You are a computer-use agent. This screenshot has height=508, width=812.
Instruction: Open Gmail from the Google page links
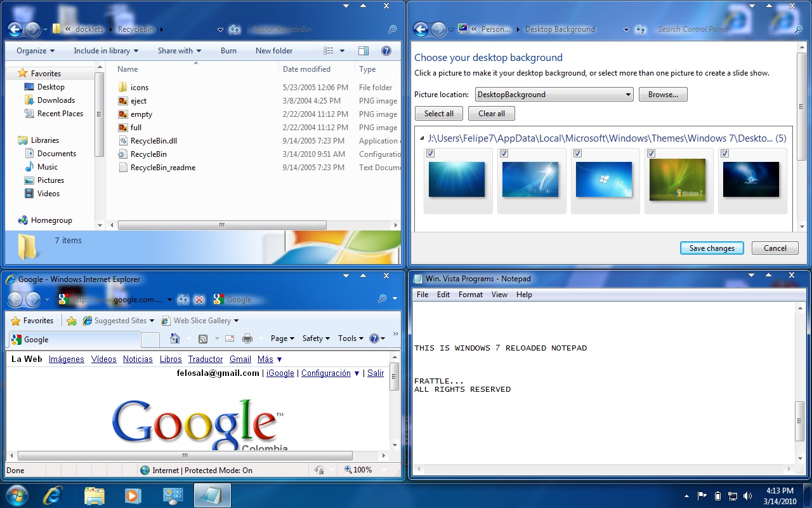pyautogui.click(x=240, y=359)
